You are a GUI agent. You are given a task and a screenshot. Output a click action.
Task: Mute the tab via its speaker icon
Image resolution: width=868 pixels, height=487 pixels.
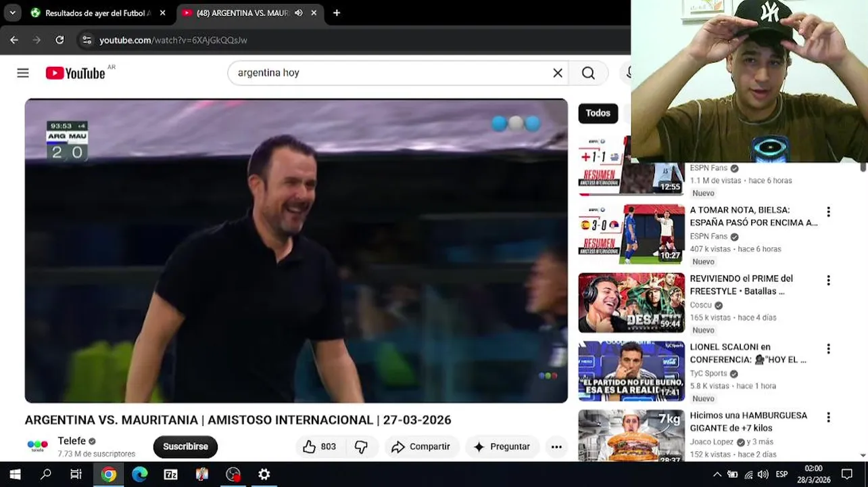tap(298, 13)
